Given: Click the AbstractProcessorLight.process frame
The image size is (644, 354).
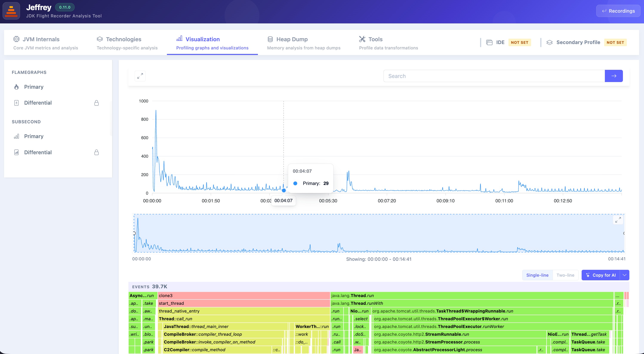Looking at the screenshot, I should 455,350.
